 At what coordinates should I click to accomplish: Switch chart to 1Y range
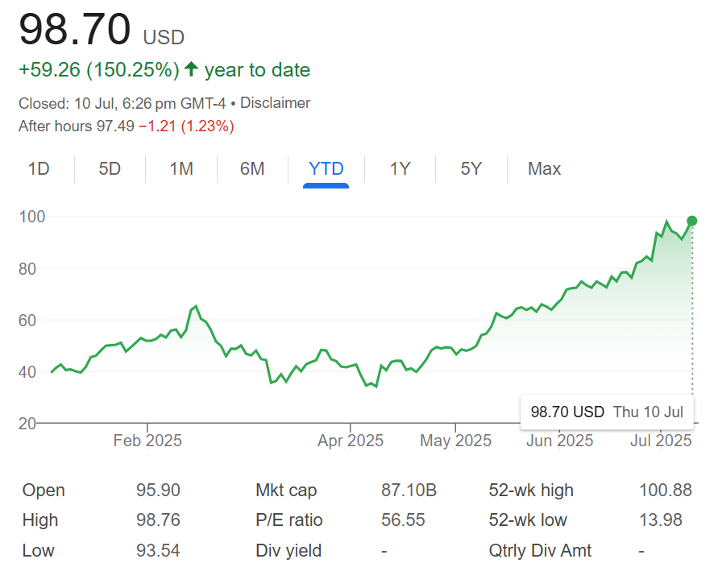pos(401,168)
